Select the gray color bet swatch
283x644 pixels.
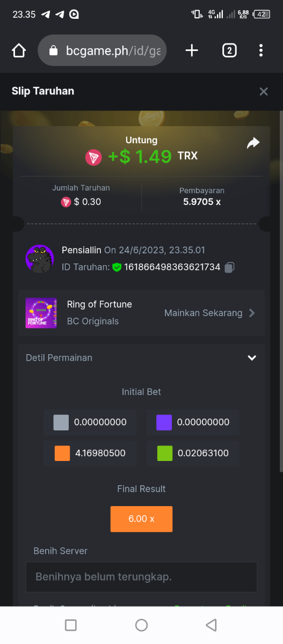[x=61, y=422]
